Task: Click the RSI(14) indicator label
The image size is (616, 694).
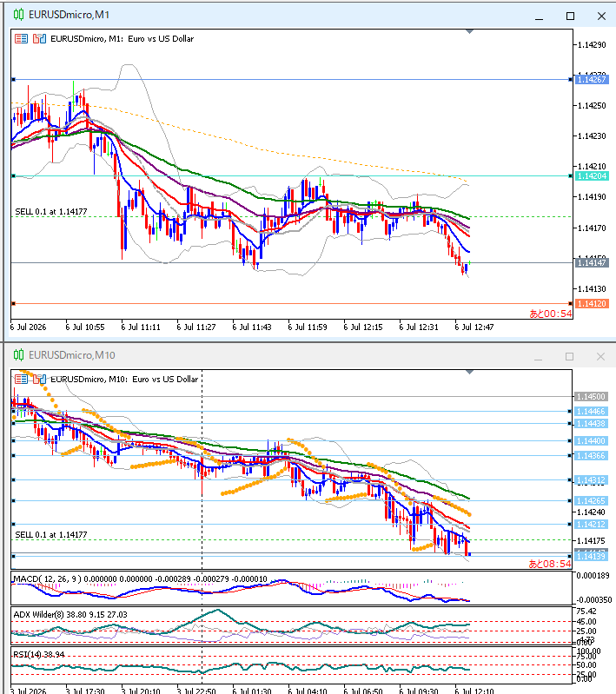Action: (26, 654)
